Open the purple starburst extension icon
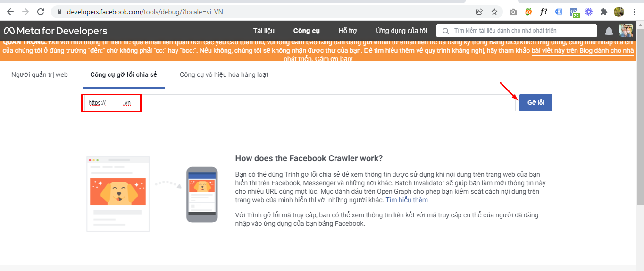The width and height of the screenshot is (644, 271). pyautogui.click(x=589, y=12)
